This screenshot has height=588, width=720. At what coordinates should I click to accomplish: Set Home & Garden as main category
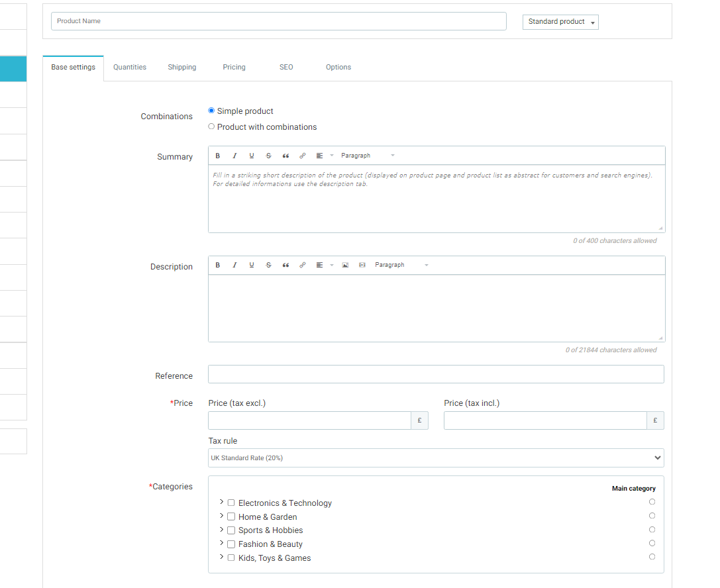652,515
